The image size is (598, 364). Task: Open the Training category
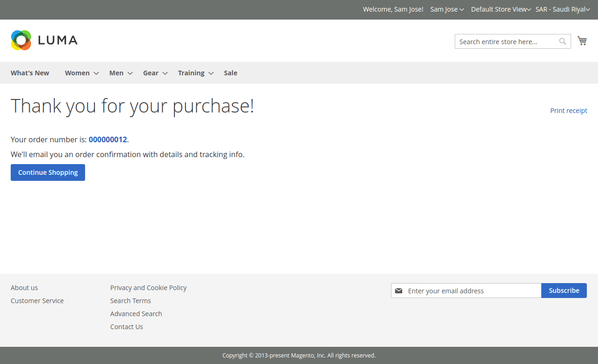[191, 73]
